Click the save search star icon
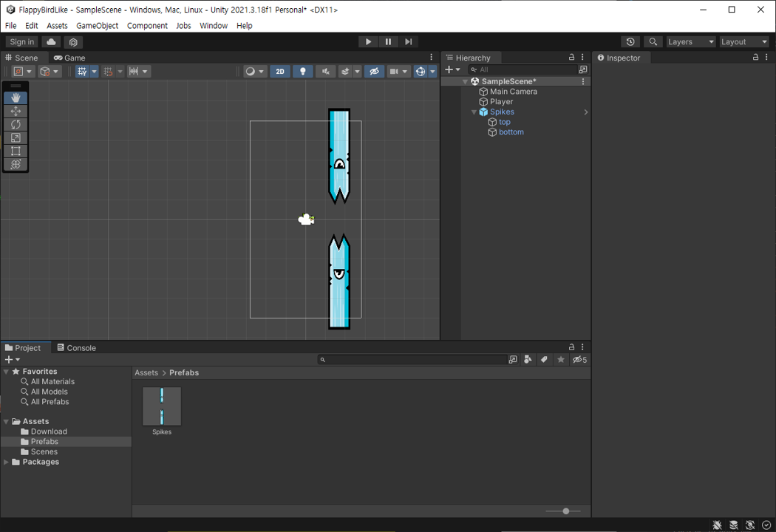Viewport: 776px width, 532px height. pos(561,360)
